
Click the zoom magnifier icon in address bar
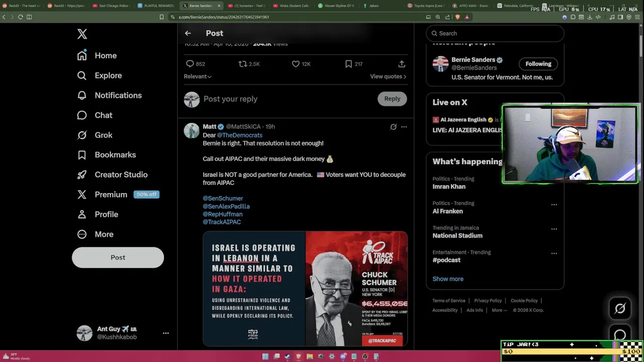(438, 17)
